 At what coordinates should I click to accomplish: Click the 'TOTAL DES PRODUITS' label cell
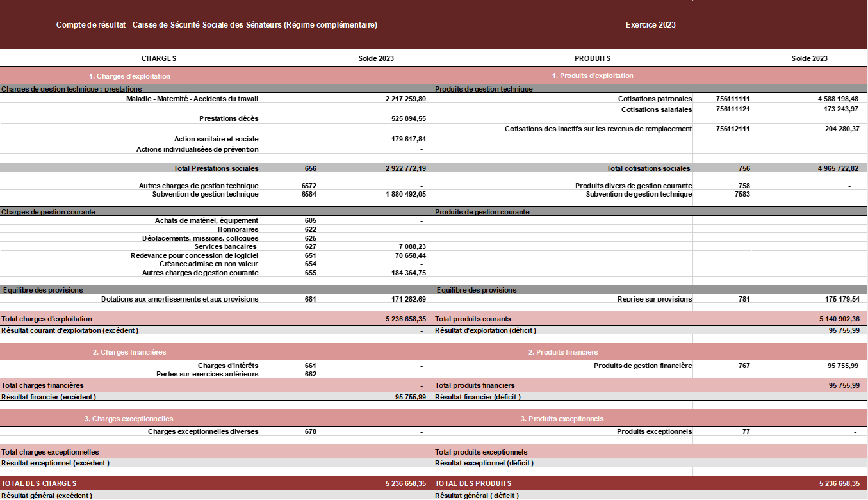point(473,483)
